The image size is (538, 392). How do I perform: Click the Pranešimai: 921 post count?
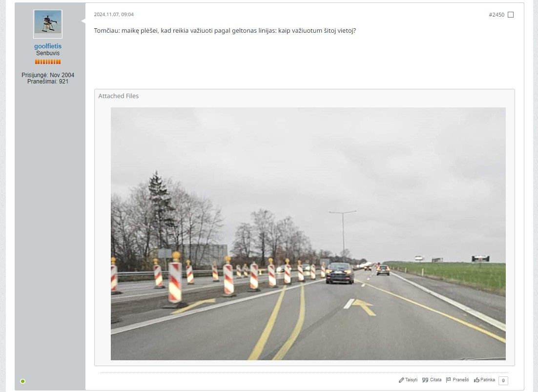click(x=48, y=82)
